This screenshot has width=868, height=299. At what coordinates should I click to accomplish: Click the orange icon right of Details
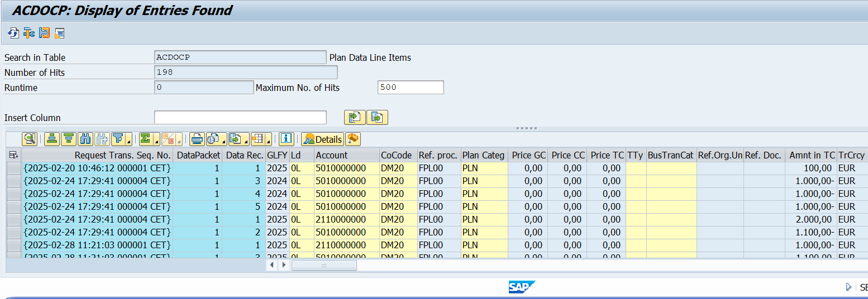point(352,139)
